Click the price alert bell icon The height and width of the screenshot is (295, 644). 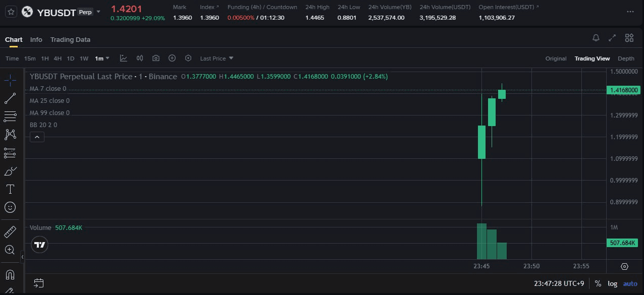(x=596, y=38)
